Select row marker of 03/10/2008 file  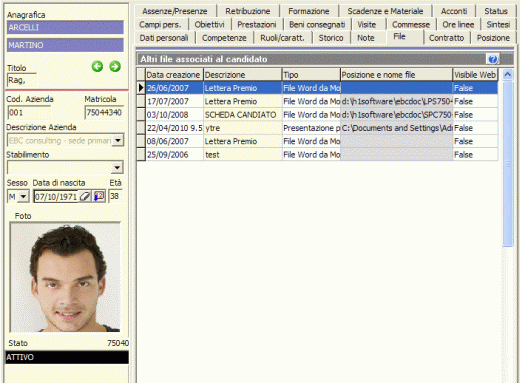141,115
